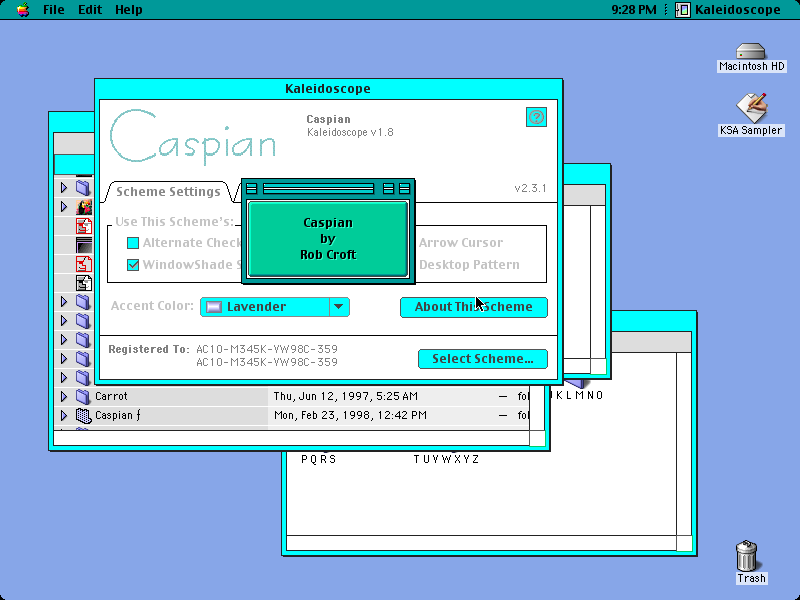Click the 9:28 PM menu bar clock

point(634,10)
